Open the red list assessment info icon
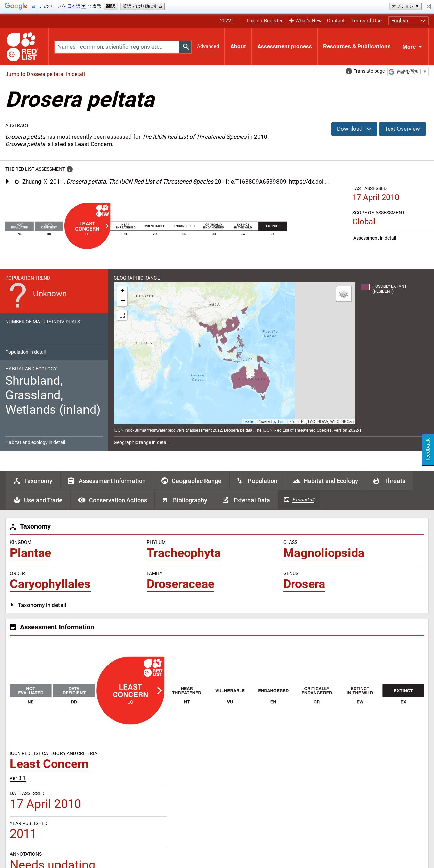This screenshot has width=434, height=868. tap(70, 169)
